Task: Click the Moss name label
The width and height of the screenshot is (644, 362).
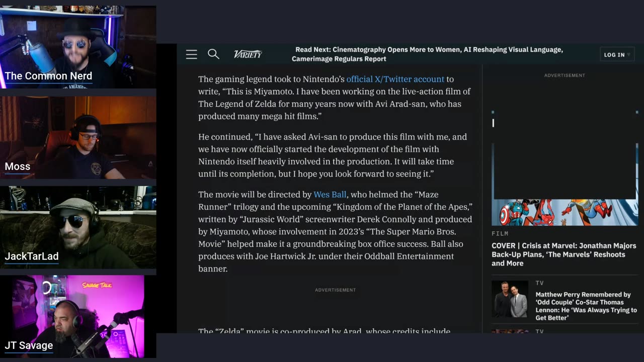Action: [x=17, y=166]
